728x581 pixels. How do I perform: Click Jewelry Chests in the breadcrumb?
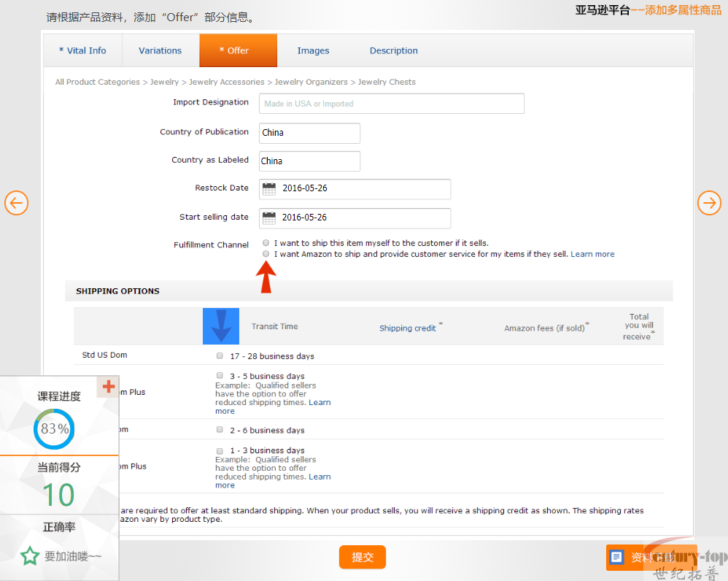[387, 82]
